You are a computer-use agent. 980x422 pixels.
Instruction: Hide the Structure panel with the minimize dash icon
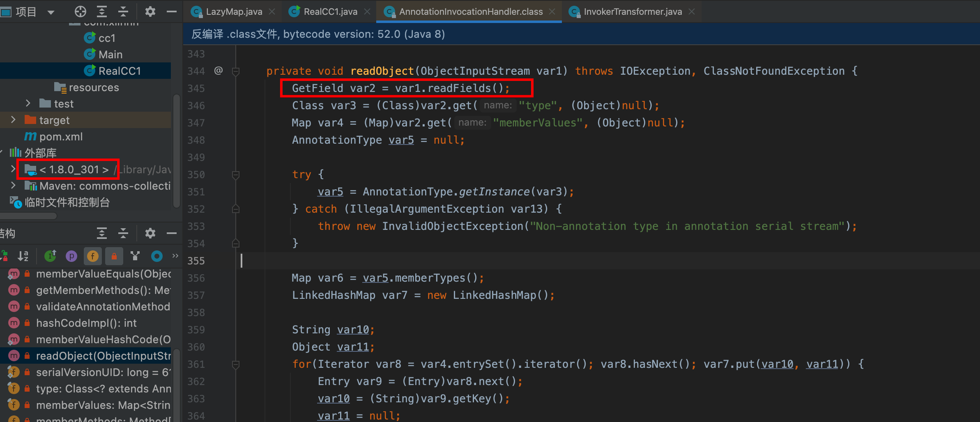click(172, 233)
